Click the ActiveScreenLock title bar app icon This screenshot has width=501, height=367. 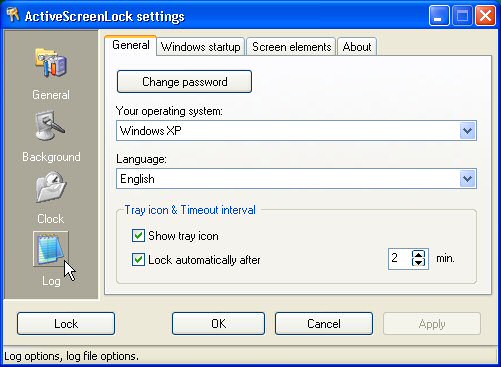pos(13,15)
